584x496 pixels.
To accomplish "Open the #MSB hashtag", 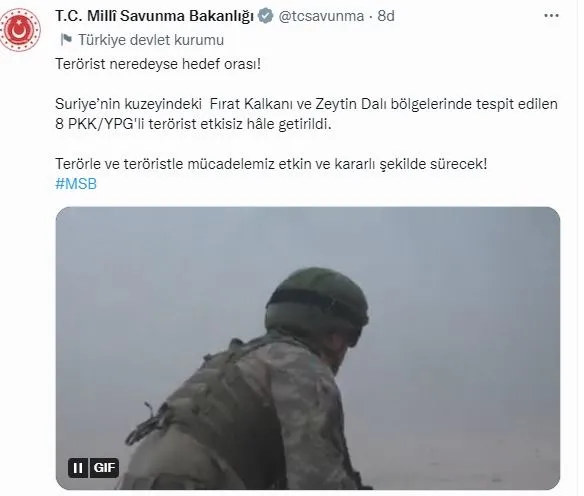I will coord(76,184).
